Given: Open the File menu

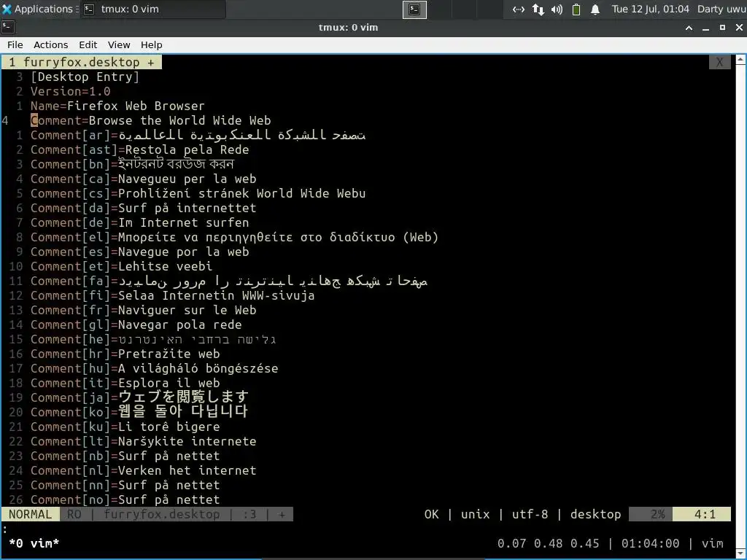Looking at the screenshot, I should (x=15, y=44).
